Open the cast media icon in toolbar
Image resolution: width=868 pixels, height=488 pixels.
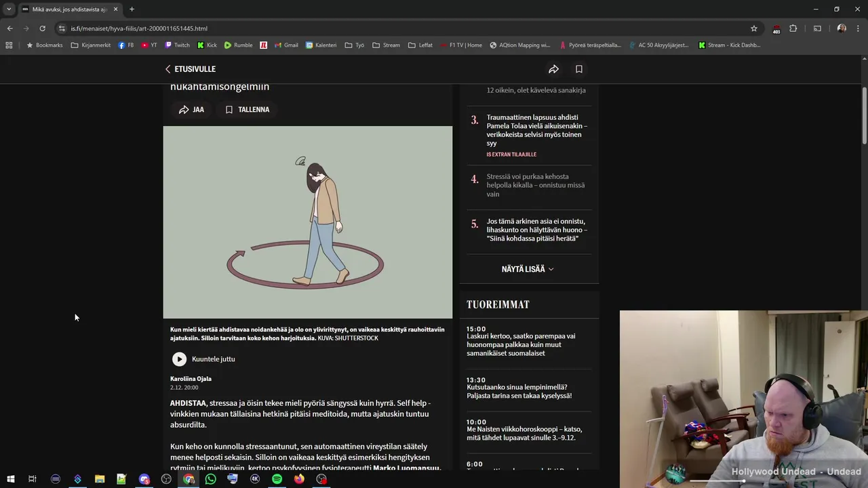click(x=817, y=28)
